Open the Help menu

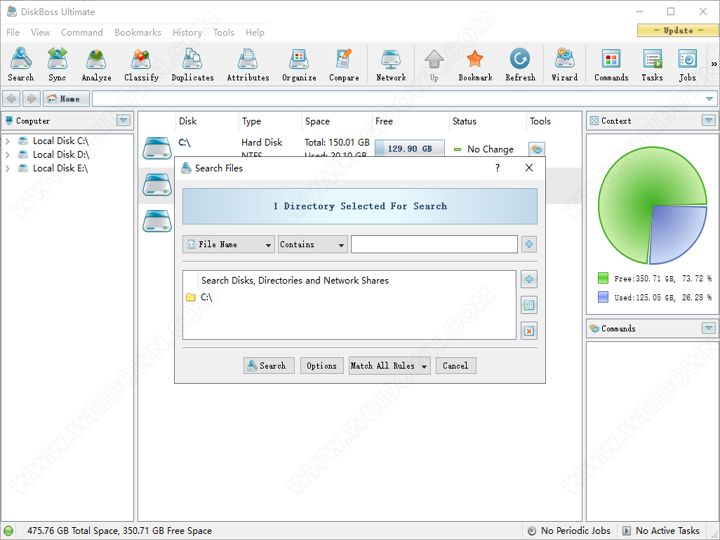pyautogui.click(x=255, y=33)
